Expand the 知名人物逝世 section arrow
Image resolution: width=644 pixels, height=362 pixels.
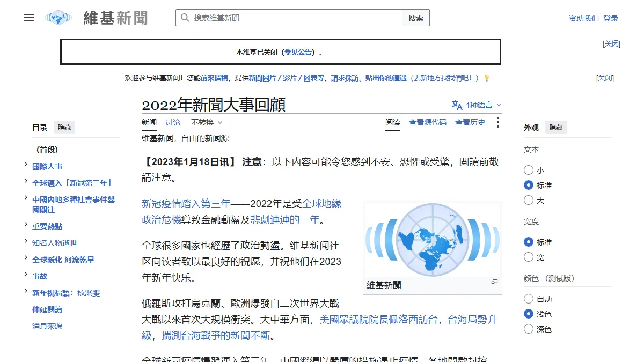26,241
